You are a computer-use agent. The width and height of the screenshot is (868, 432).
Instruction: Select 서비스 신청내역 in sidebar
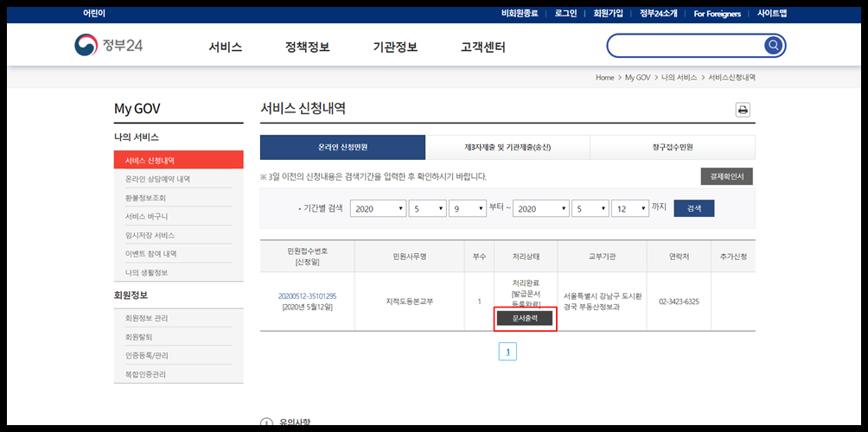[178, 160]
